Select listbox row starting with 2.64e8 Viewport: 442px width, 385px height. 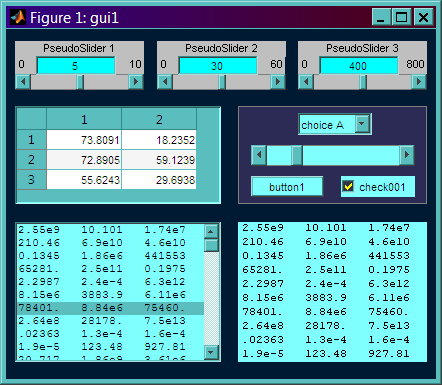[110, 321]
